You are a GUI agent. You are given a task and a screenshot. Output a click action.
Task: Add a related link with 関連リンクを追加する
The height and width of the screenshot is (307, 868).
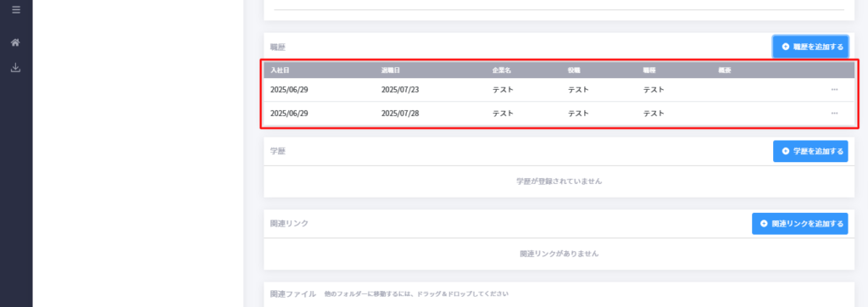click(800, 224)
